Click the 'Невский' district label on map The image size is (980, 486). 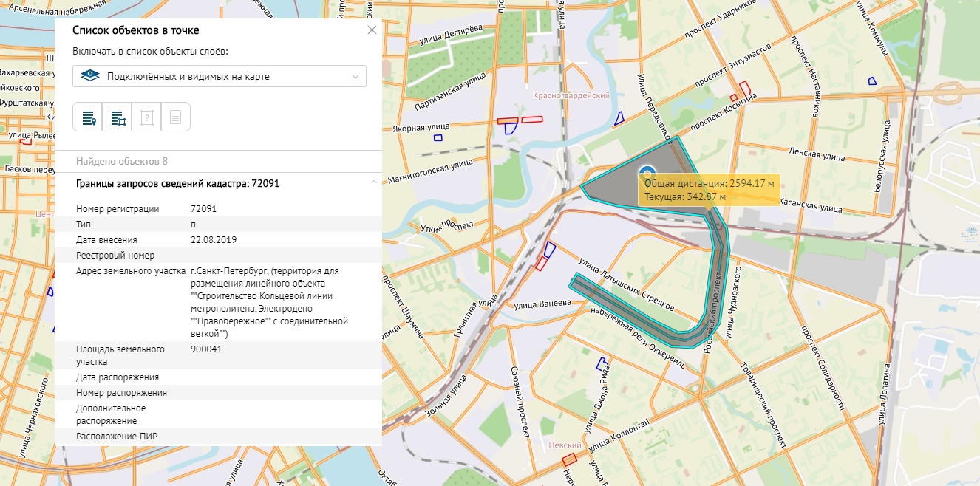565,445
